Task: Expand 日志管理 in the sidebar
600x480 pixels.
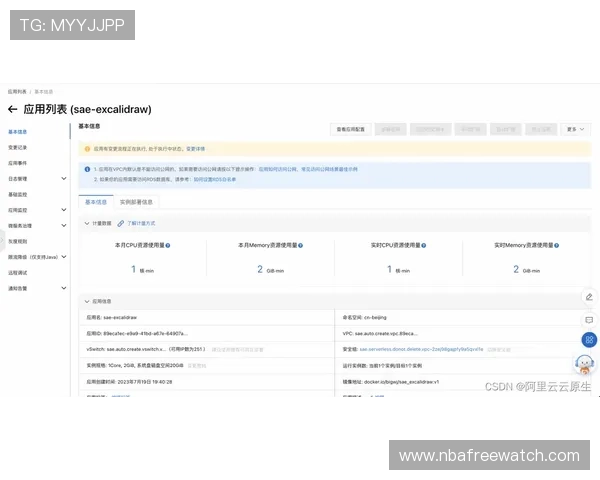Action: click(x=64, y=179)
